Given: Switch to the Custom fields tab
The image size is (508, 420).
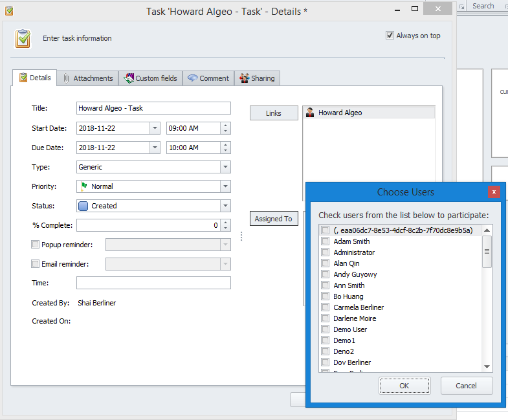Looking at the screenshot, I should click(x=150, y=78).
